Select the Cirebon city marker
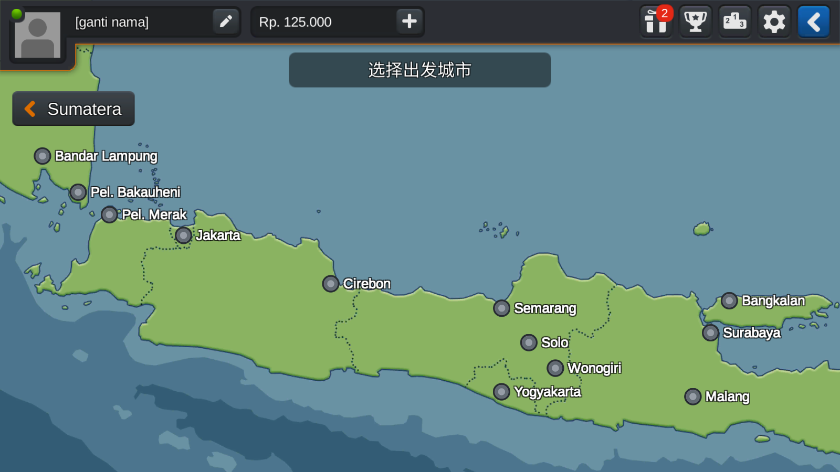The height and width of the screenshot is (472, 840). click(331, 284)
